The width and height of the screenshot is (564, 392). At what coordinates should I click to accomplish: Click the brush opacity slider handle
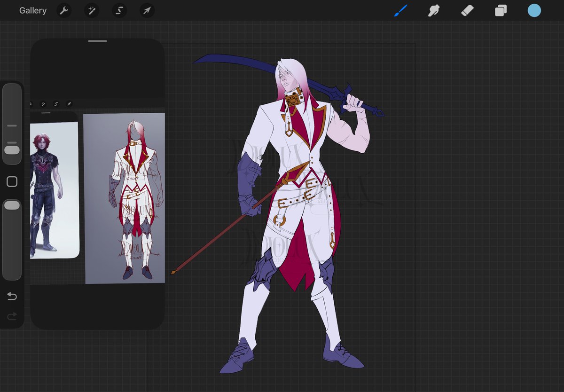tap(12, 205)
